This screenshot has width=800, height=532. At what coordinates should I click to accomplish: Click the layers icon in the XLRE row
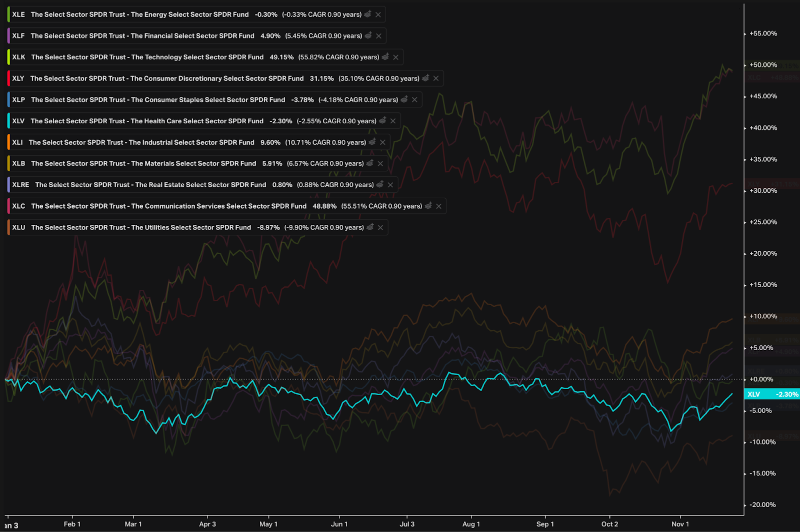coord(380,185)
